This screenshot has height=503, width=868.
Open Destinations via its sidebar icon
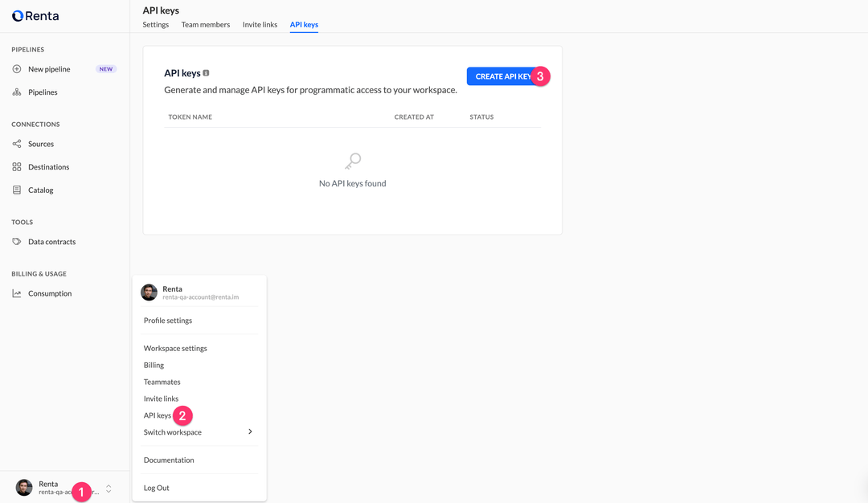click(x=18, y=166)
